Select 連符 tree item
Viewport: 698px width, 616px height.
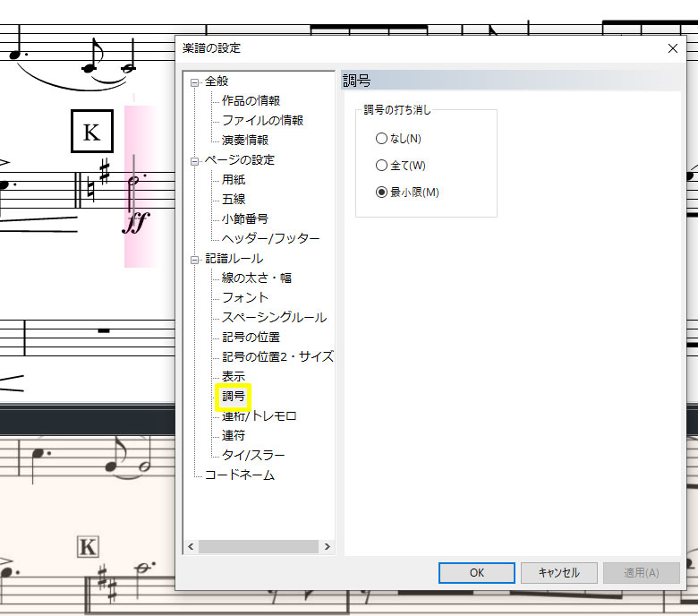tap(234, 436)
